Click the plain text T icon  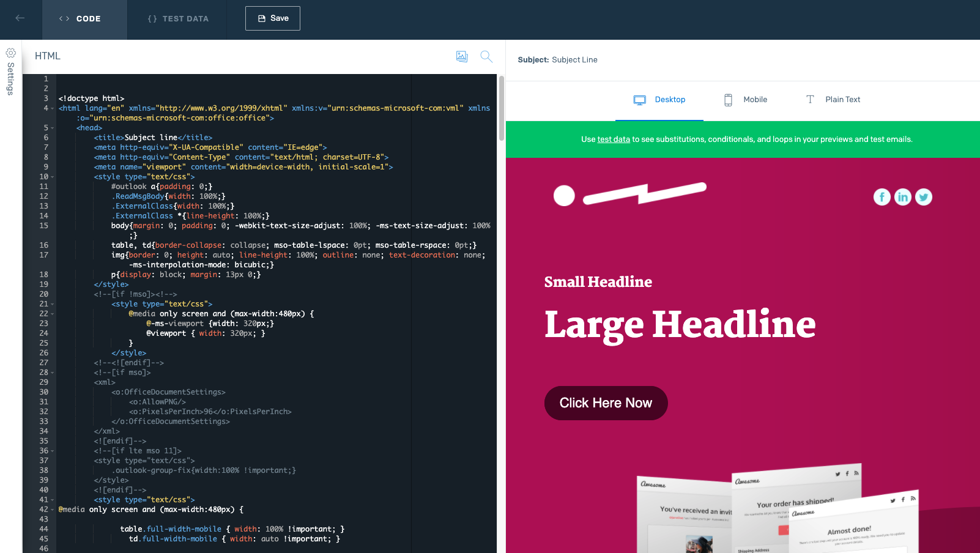click(810, 99)
